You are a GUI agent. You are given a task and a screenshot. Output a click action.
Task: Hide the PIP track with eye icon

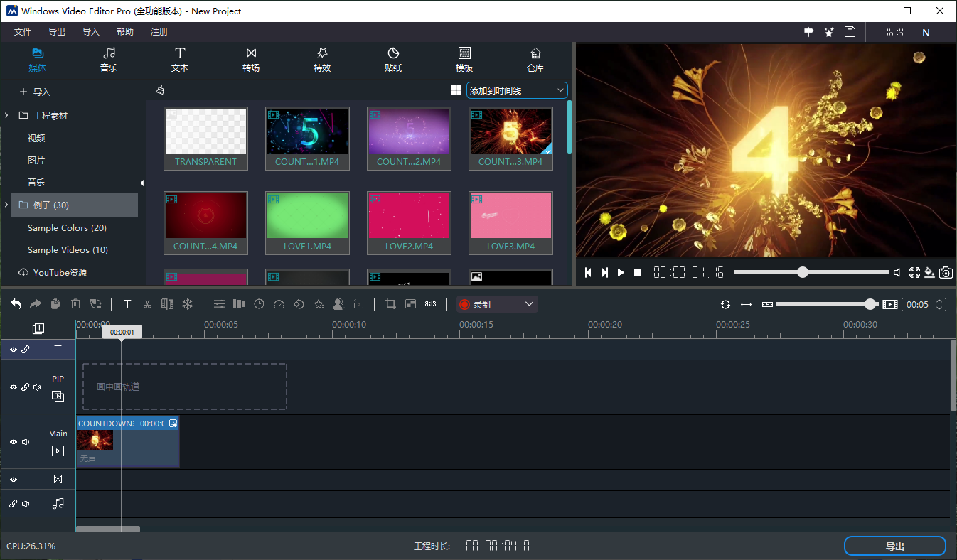coord(14,387)
